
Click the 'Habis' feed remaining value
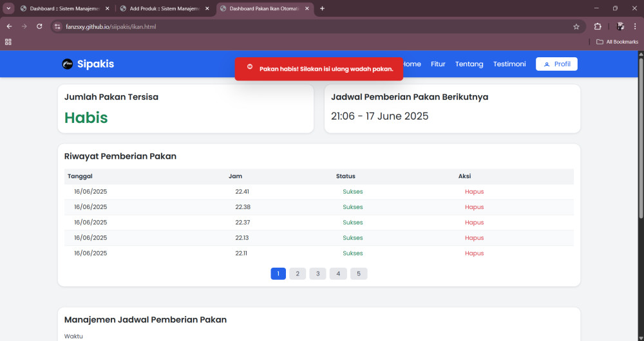(x=86, y=118)
